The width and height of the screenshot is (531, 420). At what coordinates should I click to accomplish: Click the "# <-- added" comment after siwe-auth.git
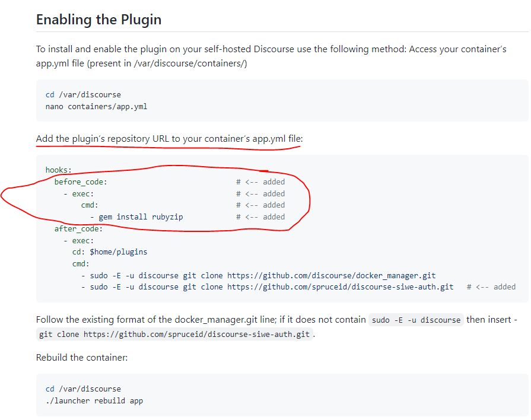(x=491, y=287)
